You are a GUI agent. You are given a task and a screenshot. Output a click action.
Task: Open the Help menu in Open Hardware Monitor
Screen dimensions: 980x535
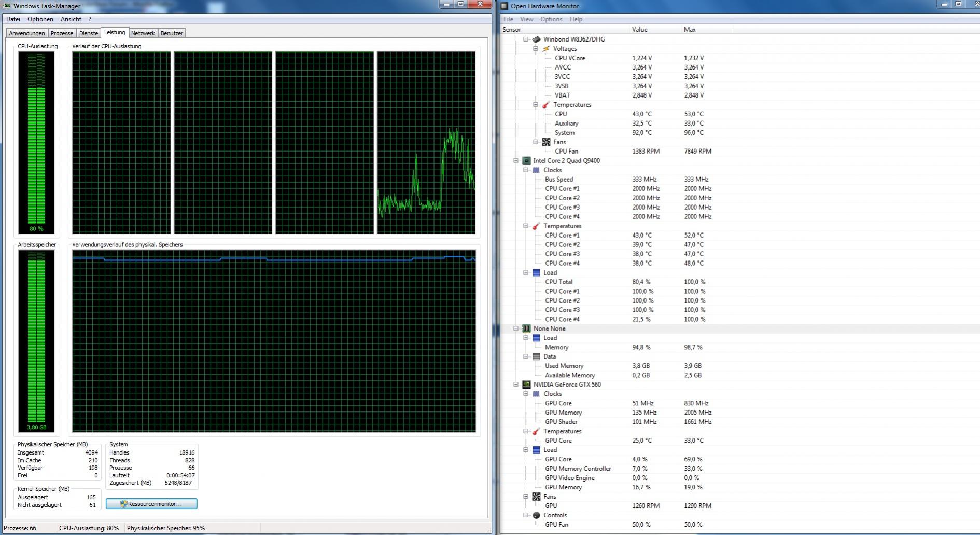[576, 19]
